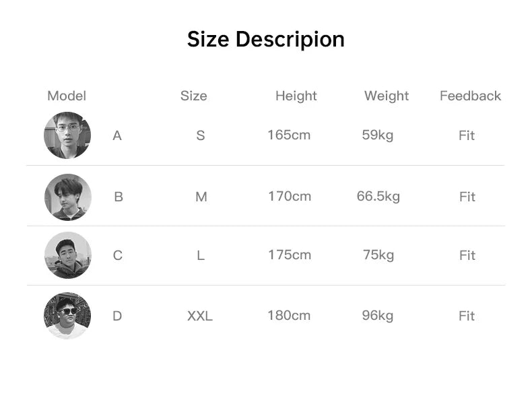Click the XXL size value
The width and height of the screenshot is (532, 398).
[x=200, y=316]
